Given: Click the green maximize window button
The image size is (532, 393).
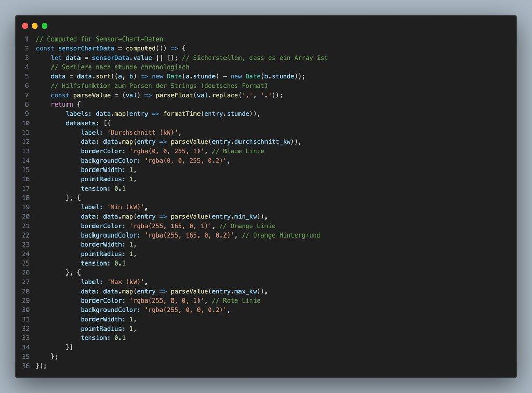Looking at the screenshot, I should [x=45, y=26].
